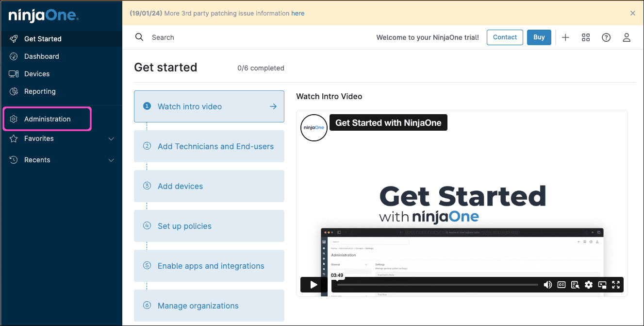Open video transcript icon

pyautogui.click(x=575, y=285)
